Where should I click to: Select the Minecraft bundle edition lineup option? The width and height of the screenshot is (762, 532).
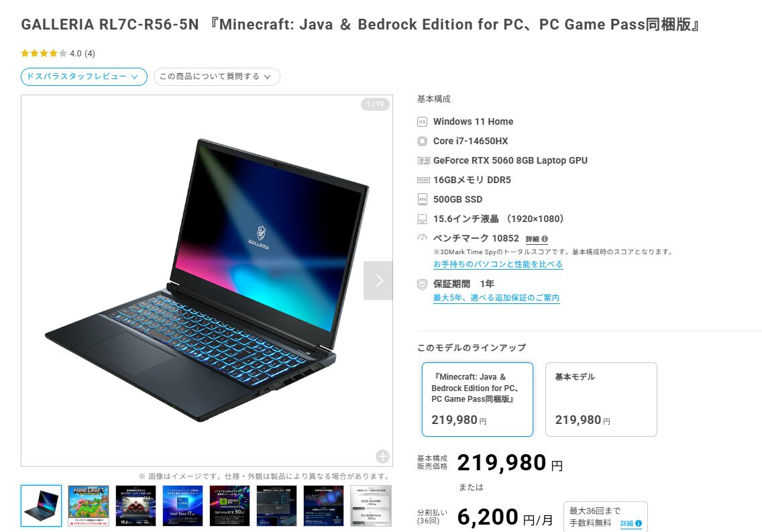coord(477,399)
